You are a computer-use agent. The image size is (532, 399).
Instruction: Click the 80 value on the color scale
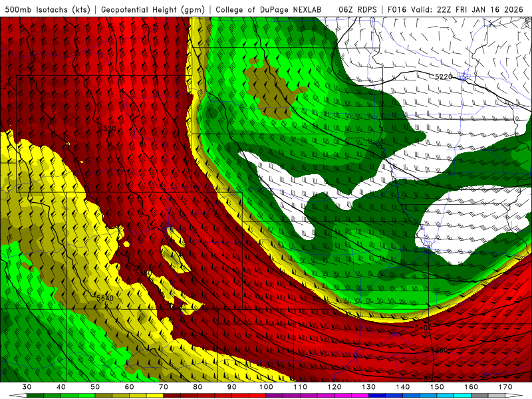coord(198,387)
